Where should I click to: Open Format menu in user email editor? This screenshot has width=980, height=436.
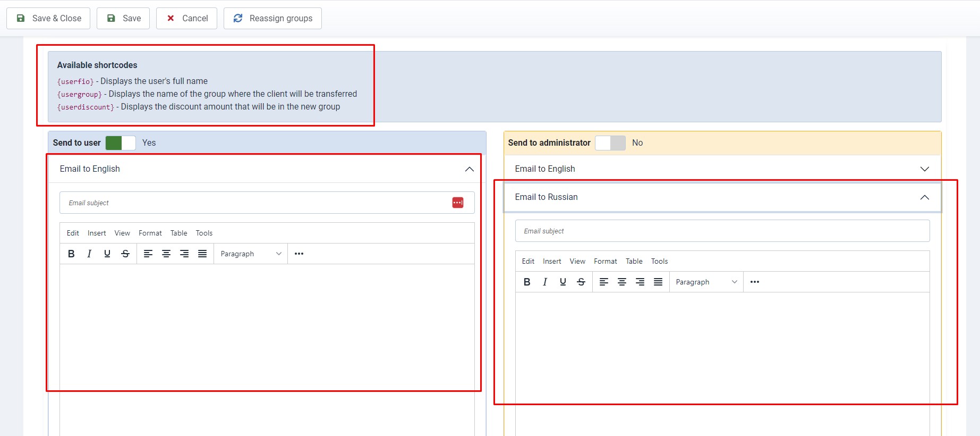pyautogui.click(x=150, y=233)
